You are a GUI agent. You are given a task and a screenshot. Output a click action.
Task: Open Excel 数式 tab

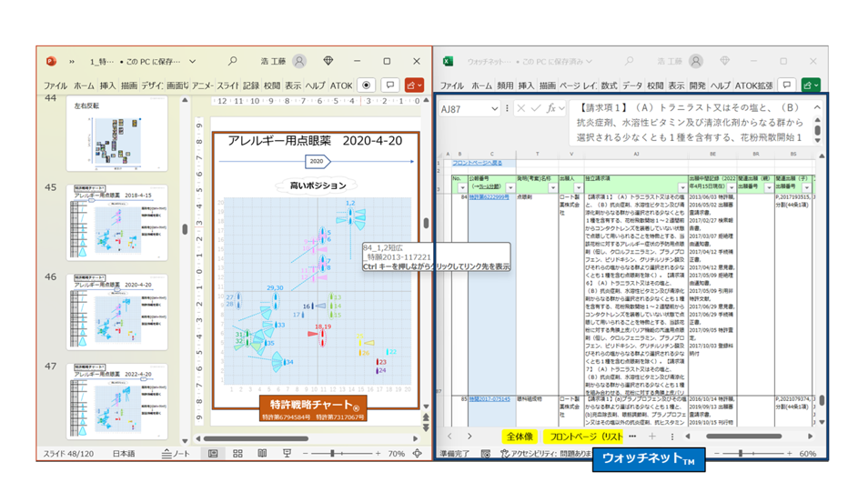click(609, 85)
